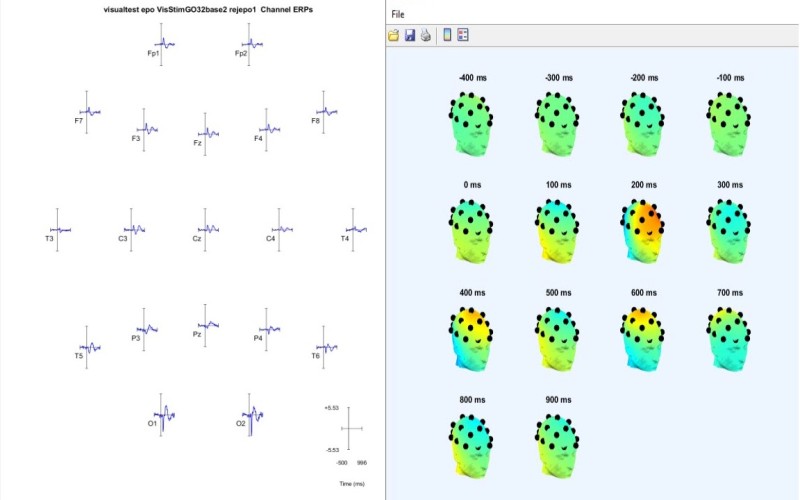Click the Insert Colorbar icon
The width and height of the screenshot is (800, 500).
446,35
